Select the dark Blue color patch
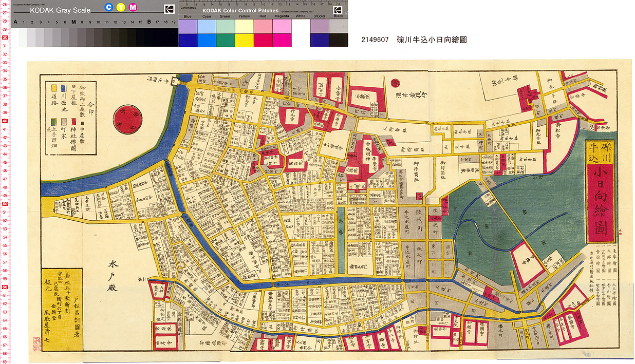This screenshot has height=364, width=635. (x=188, y=40)
